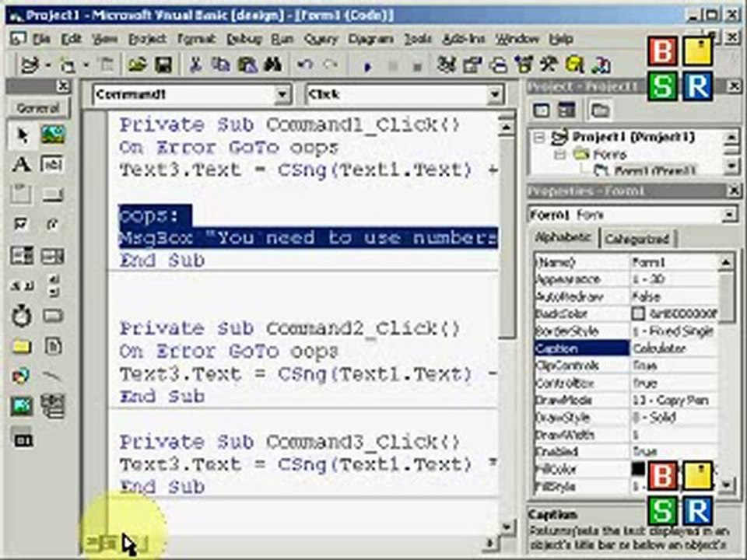Open the Edit menu

point(72,39)
